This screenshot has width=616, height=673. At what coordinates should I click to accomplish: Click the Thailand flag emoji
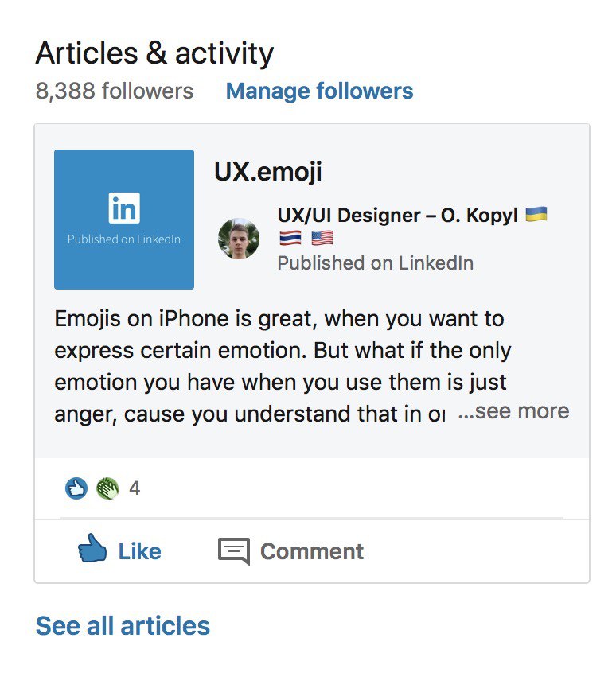pyautogui.click(x=290, y=237)
